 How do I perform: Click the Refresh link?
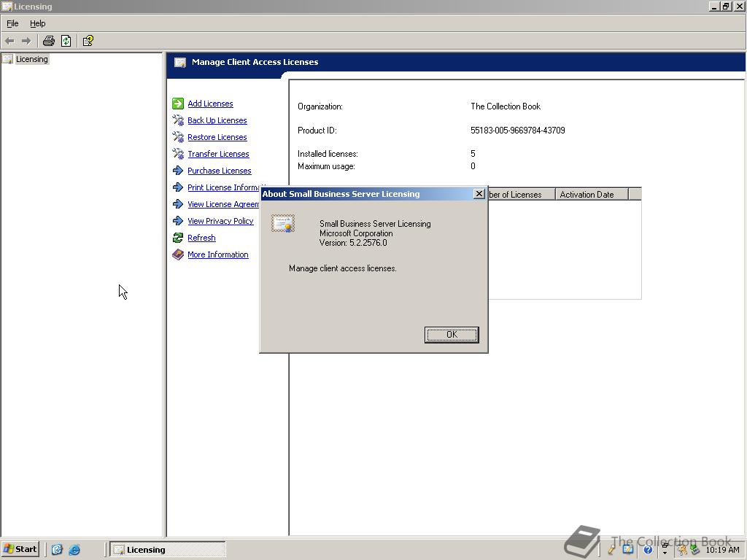[201, 238]
